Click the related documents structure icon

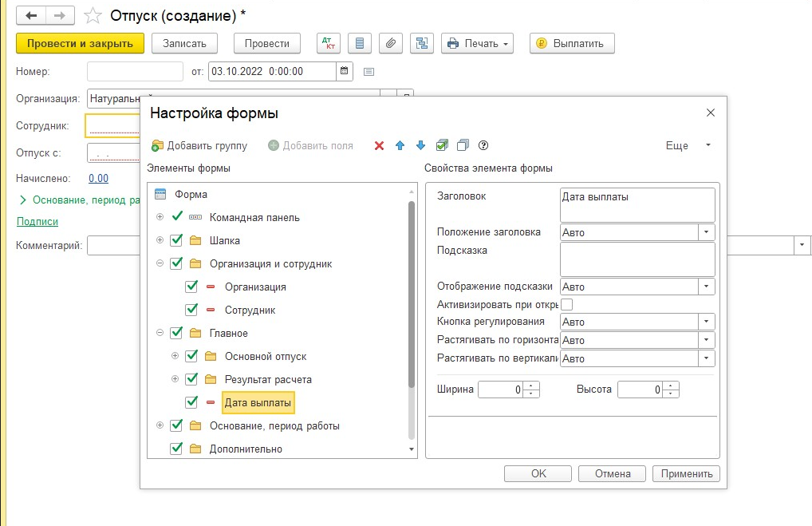point(421,44)
